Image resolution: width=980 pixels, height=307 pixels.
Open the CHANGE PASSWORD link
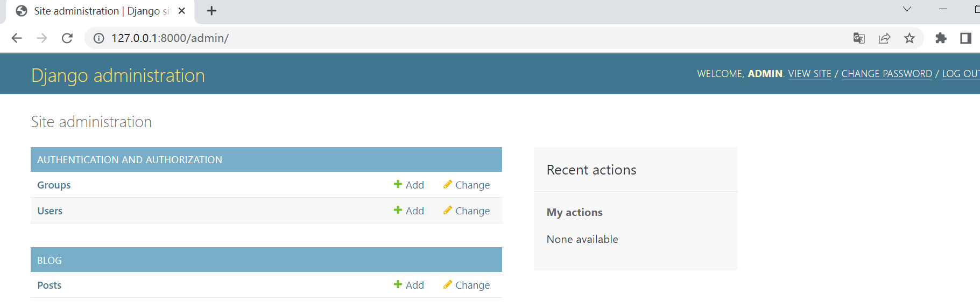887,74
